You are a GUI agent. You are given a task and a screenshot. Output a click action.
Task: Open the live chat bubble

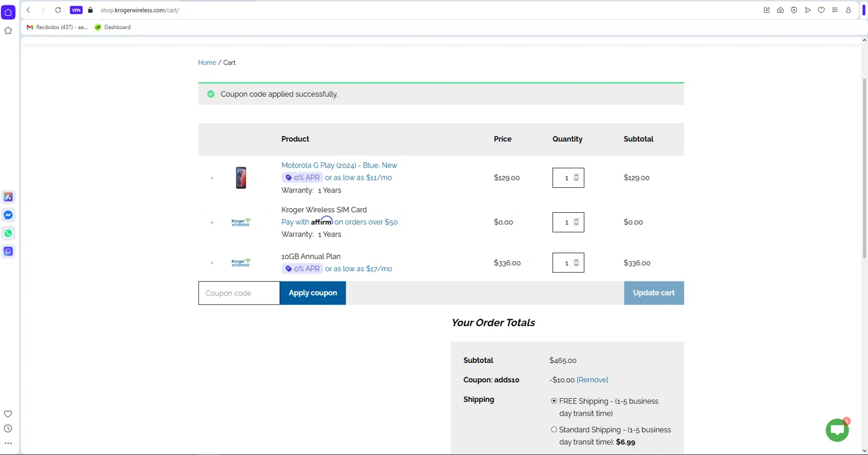click(x=837, y=430)
